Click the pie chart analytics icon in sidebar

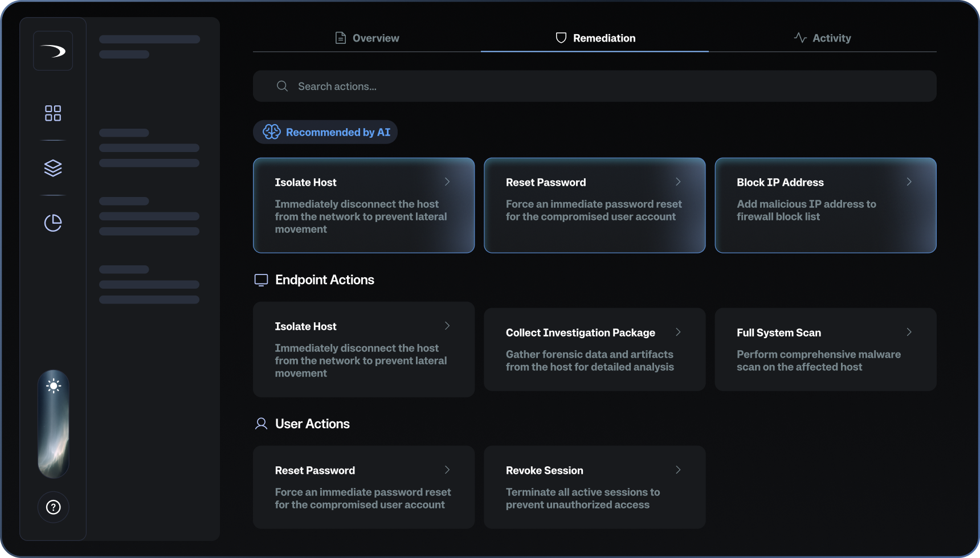click(x=53, y=223)
